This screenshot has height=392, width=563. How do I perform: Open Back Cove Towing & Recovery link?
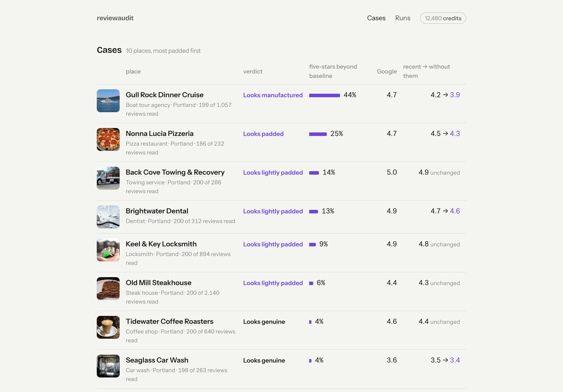175,172
